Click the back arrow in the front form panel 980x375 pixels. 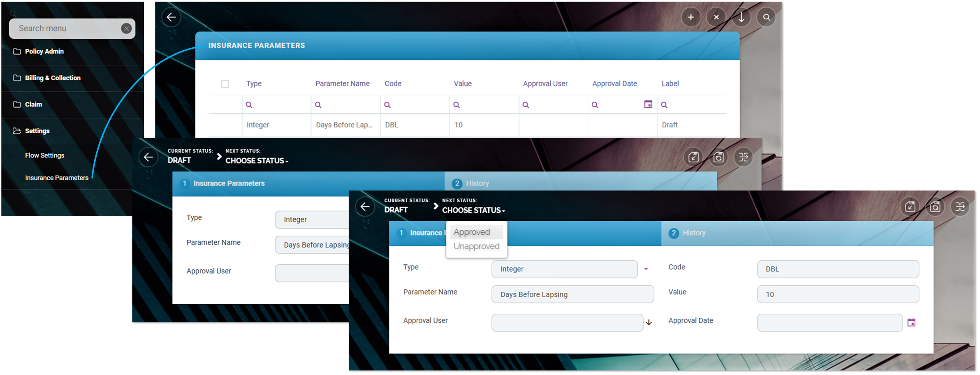point(365,206)
